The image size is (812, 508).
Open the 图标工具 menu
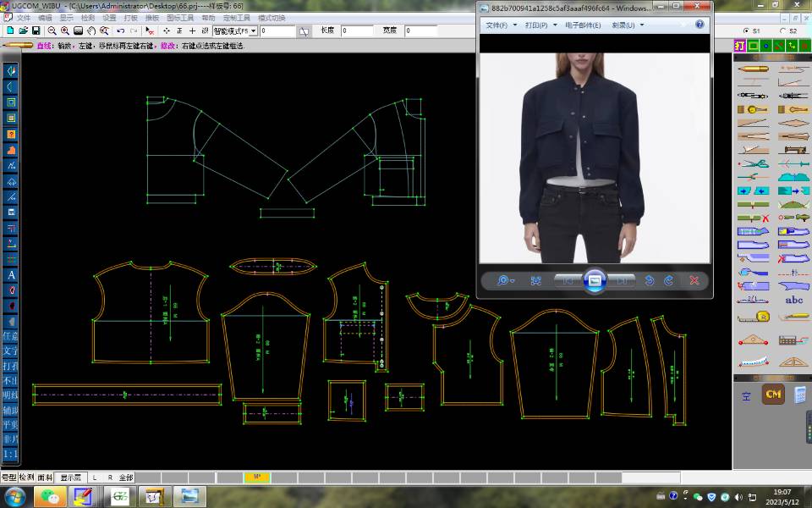pos(179,17)
